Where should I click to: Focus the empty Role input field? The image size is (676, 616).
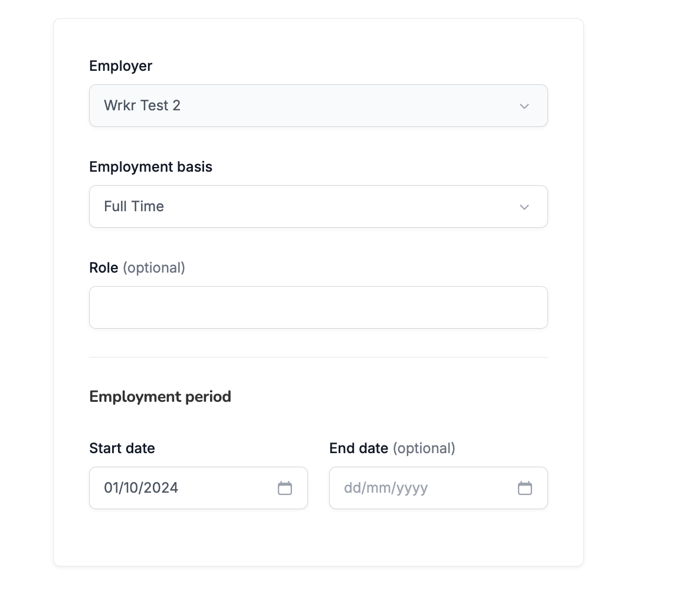(x=318, y=307)
